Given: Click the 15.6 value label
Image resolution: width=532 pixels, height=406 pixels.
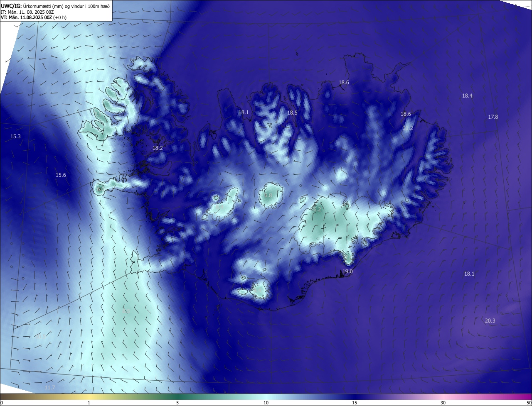Looking at the screenshot, I should [61, 175].
